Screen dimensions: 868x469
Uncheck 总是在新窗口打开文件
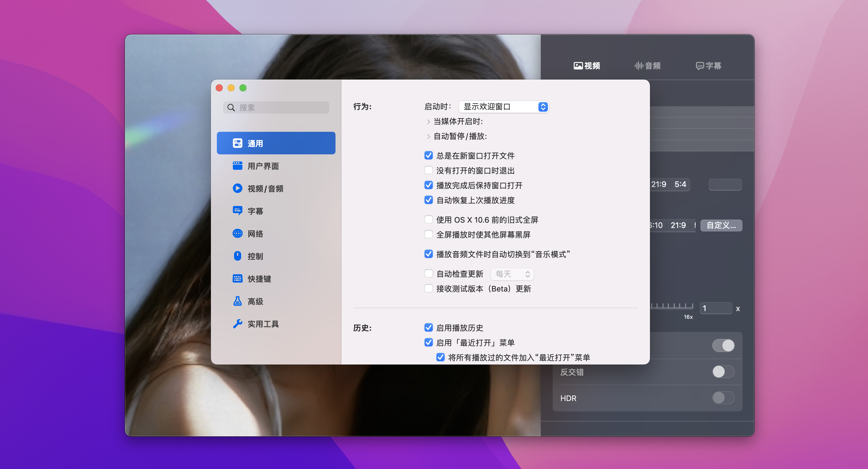(x=429, y=156)
